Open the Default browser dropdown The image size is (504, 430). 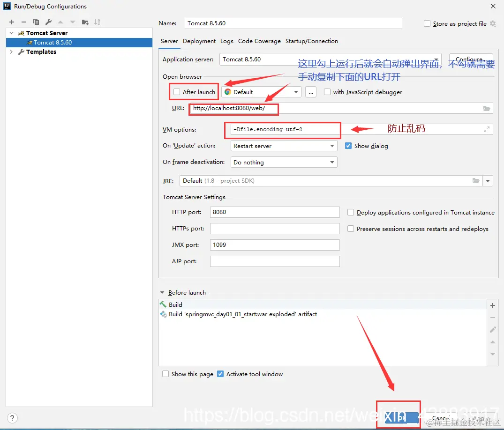pyautogui.click(x=261, y=92)
